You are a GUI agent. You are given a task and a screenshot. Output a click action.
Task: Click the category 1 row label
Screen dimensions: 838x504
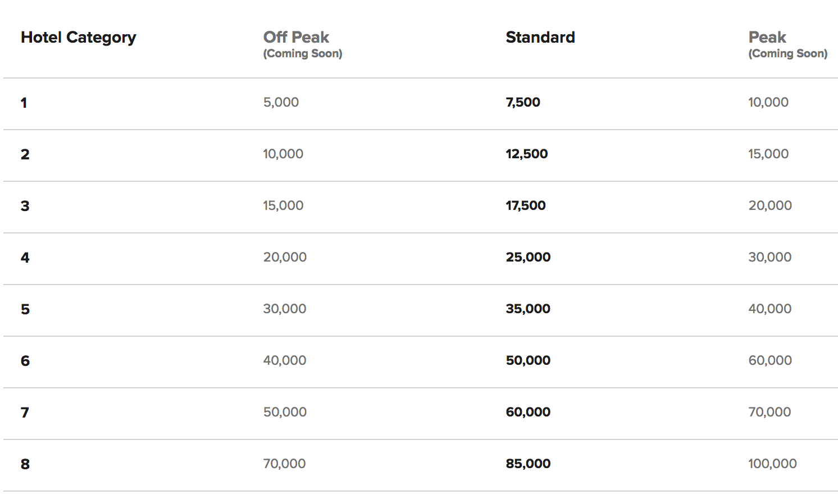pyautogui.click(x=24, y=103)
